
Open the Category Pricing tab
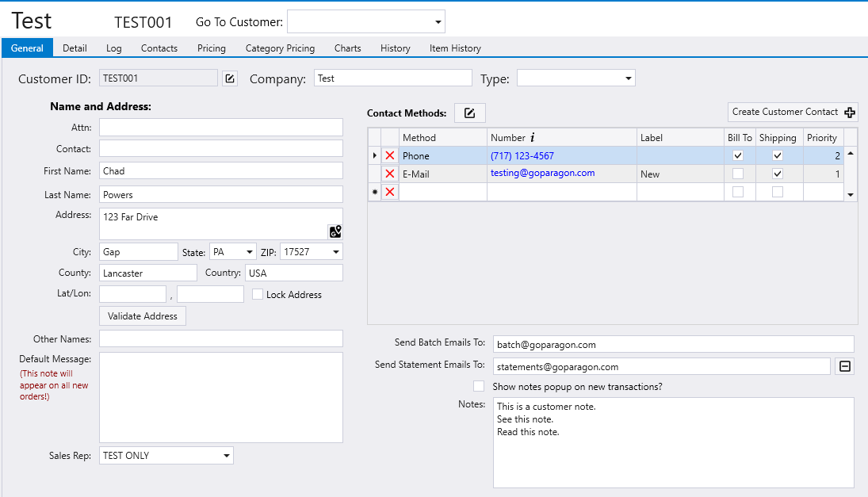(280, 48)
